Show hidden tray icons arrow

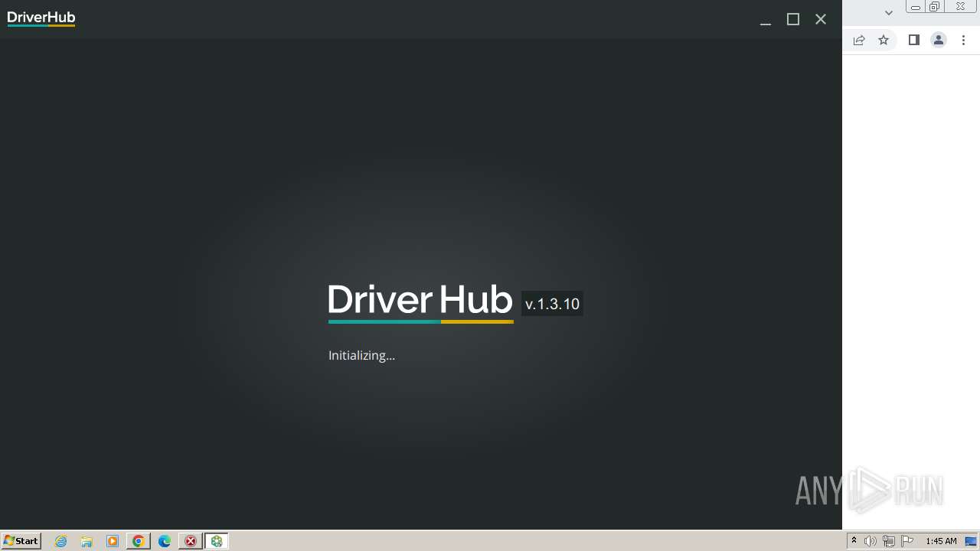pos(854,541)
